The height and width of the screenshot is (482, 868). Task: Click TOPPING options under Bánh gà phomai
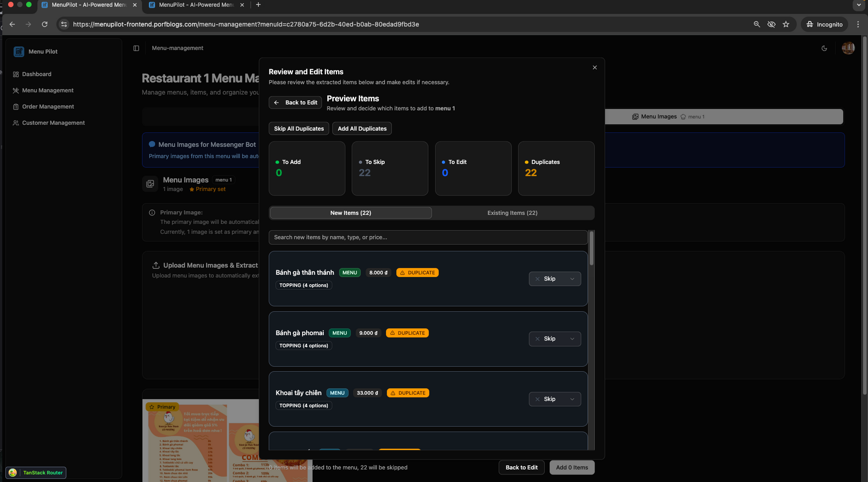(x=304, y=346)
